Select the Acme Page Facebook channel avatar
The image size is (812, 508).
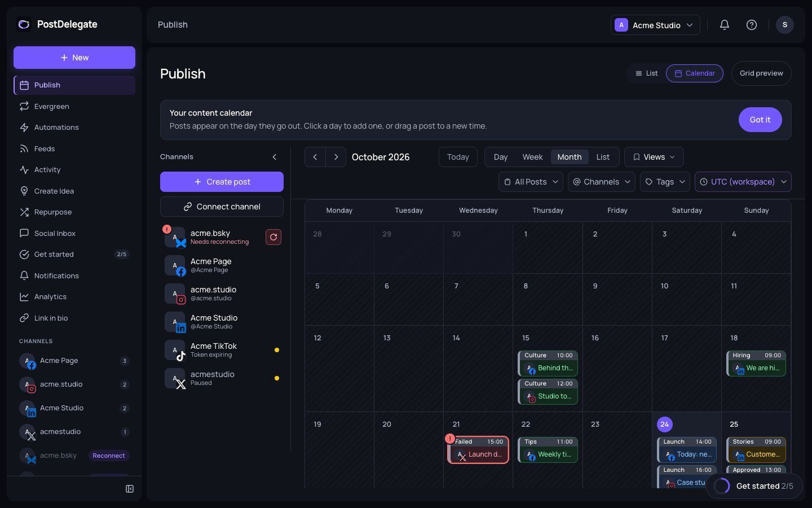(x=175, y=265)
